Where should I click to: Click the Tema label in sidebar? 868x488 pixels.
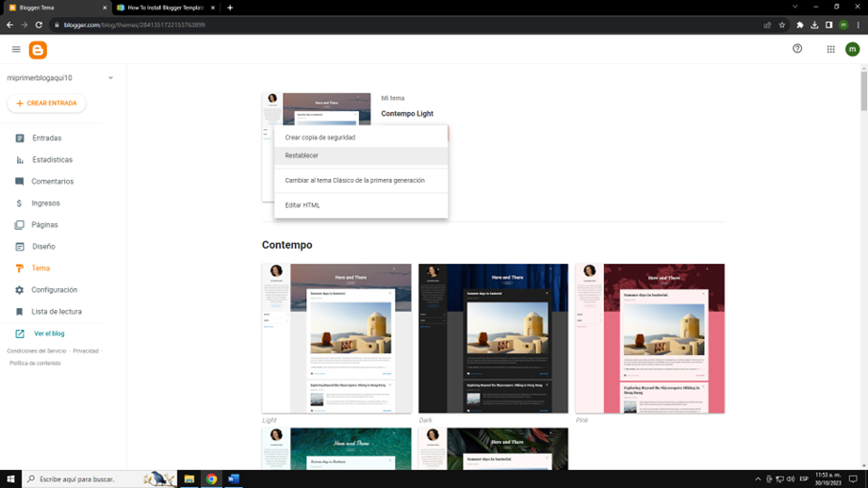(41, 268)
